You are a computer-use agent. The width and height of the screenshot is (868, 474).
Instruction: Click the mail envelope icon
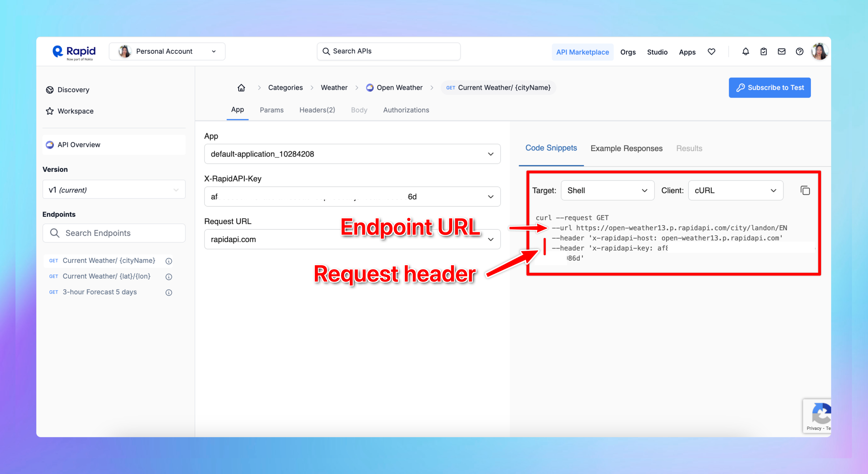pyautogui.click(x=781, y=51)
